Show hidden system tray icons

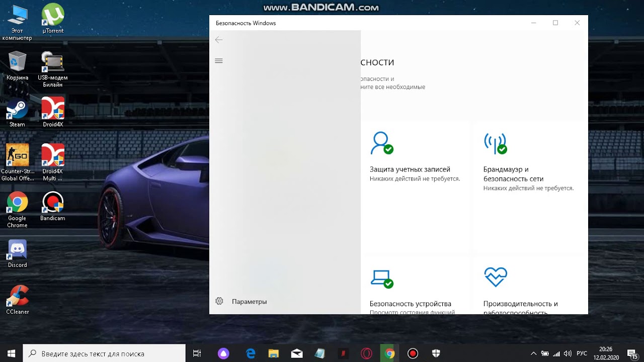534,353
